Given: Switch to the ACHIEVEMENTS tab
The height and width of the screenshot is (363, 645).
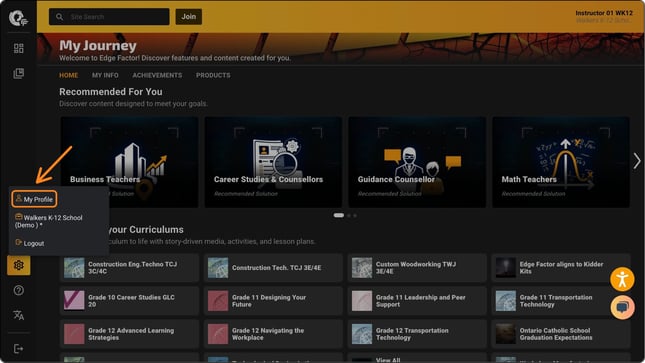Looking at the screenshot, I should click(x=157, y=75).
